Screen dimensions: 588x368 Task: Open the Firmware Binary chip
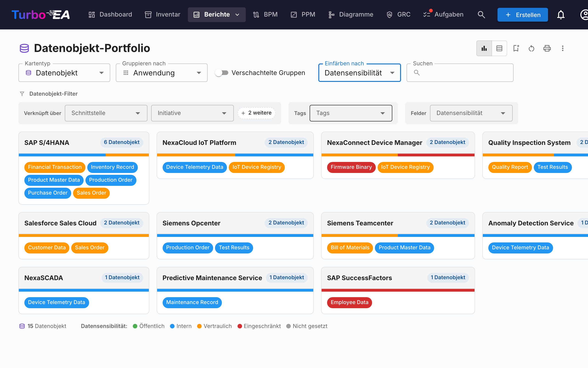(351, 167)
